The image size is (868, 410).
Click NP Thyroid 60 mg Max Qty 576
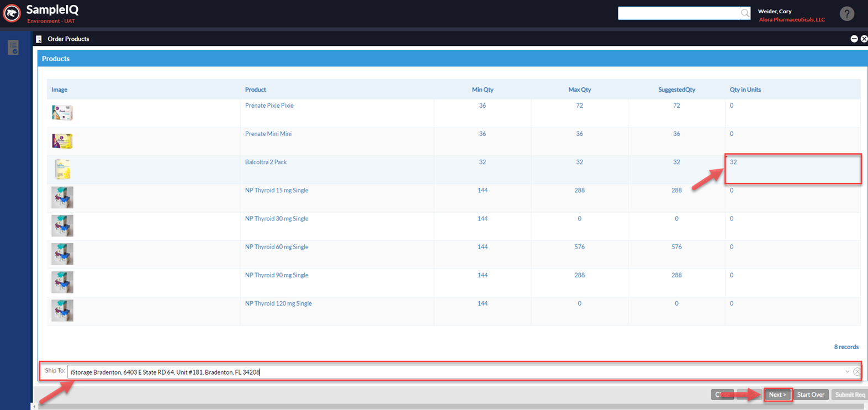pos(579,246)
